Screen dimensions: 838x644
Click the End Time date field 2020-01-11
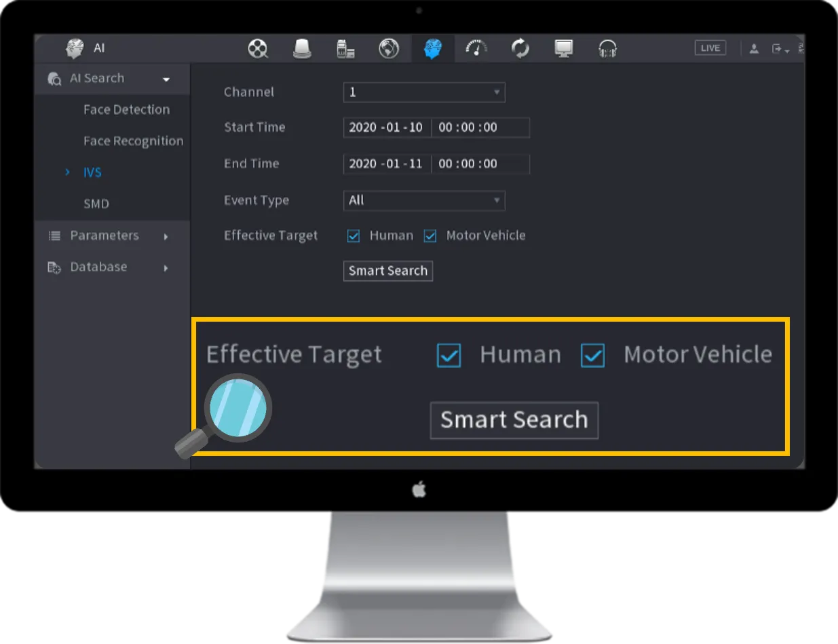[x=387, y=164]
